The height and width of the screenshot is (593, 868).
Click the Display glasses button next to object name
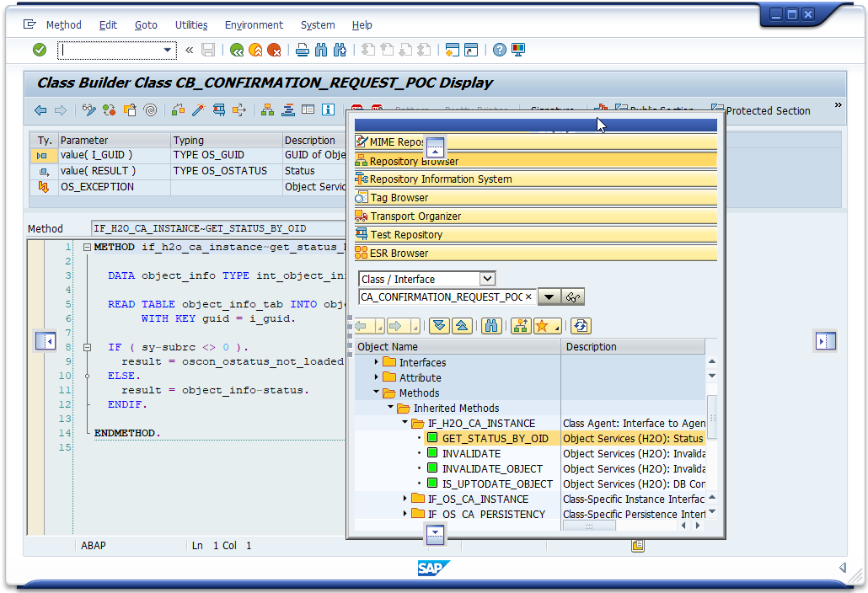[x=573, y=297]
